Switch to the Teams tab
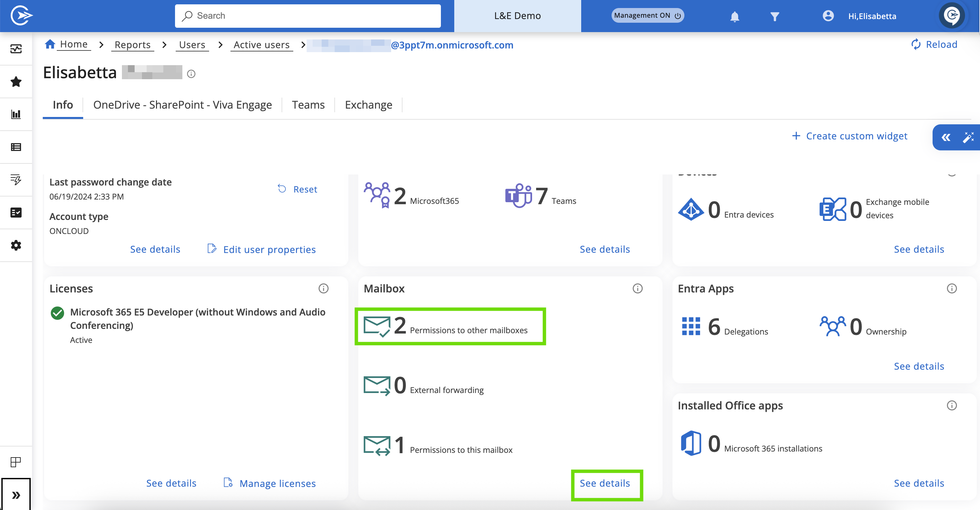980x510 pixels. coord(308,105)
